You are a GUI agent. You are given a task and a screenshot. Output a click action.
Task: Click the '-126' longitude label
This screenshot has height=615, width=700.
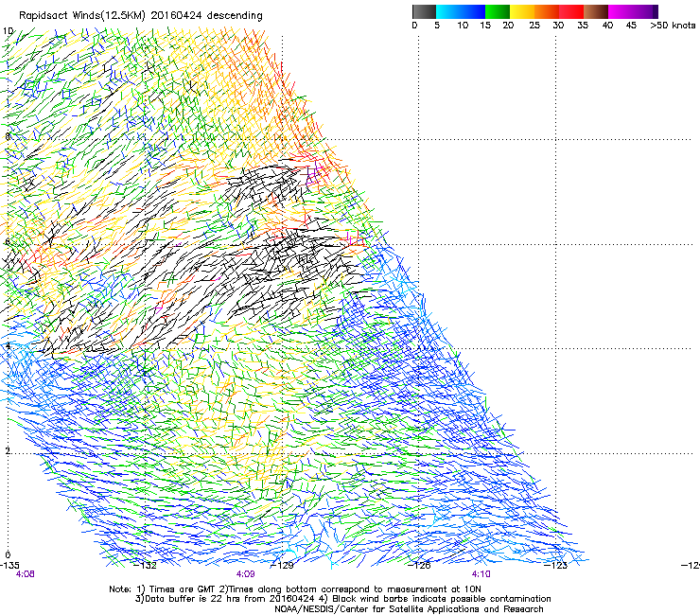click(x=419, y=566)
